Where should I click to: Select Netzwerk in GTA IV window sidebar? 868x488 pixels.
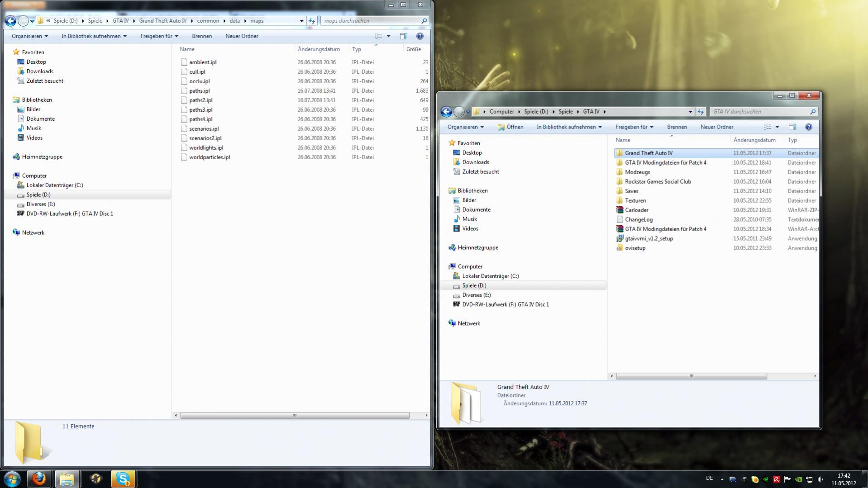point(469,324)
